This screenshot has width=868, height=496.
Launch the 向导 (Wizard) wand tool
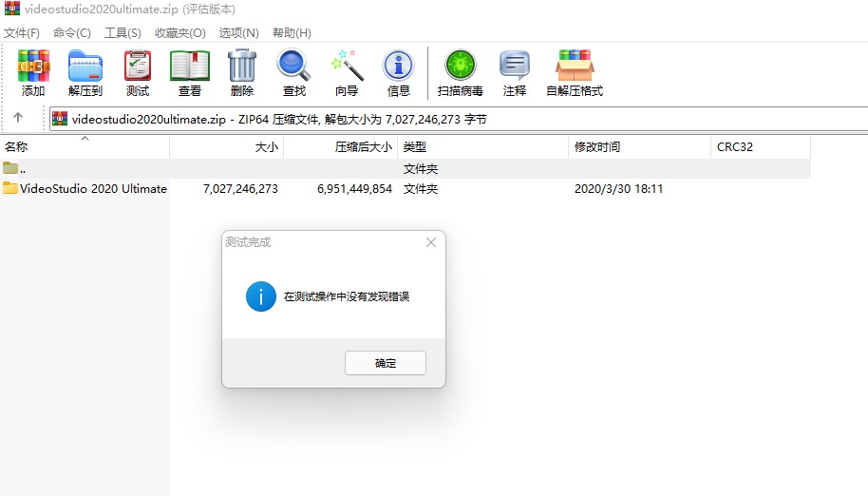point(347,72)
